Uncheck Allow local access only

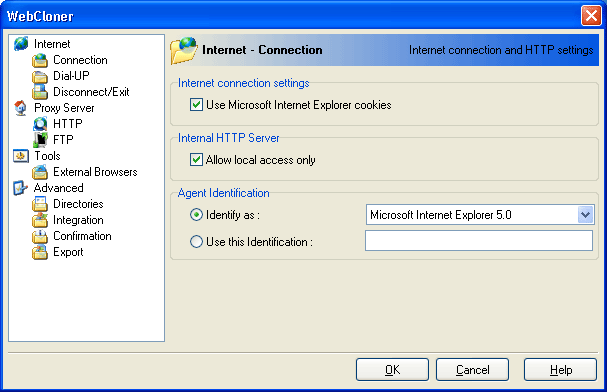point(196,160)
